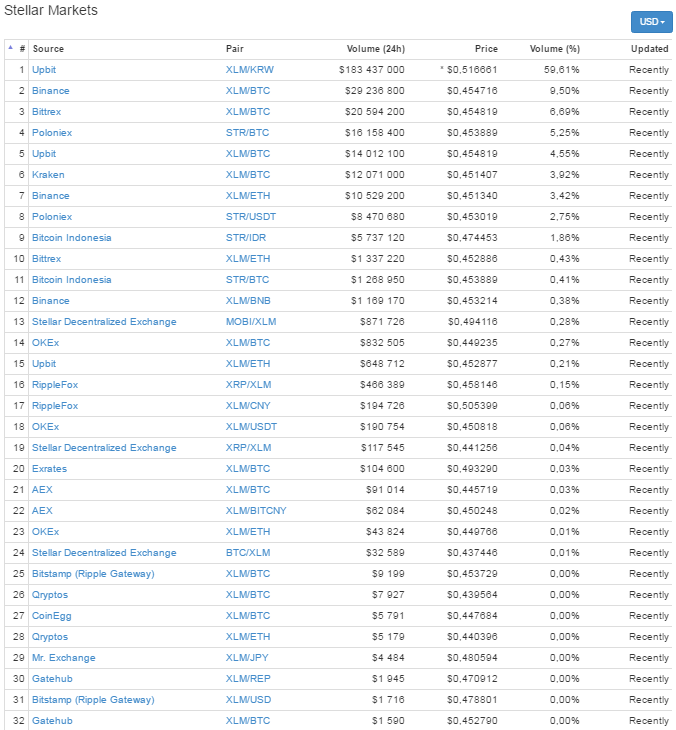Open the XLM/KRW pair link
The height and width of the screenshot is (730, 676).
(x=250, y=70)
